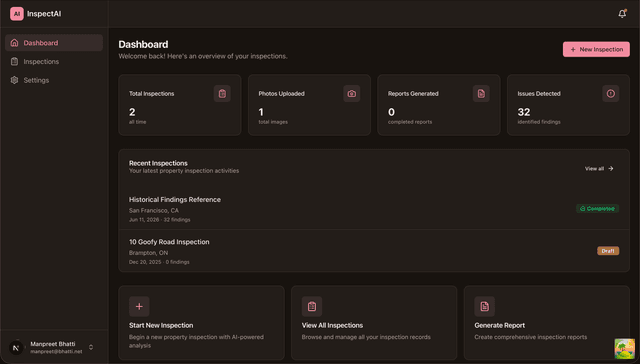640x364 pixels.
Task: Click the InspectAI logo icon
Action: point(17,13)
